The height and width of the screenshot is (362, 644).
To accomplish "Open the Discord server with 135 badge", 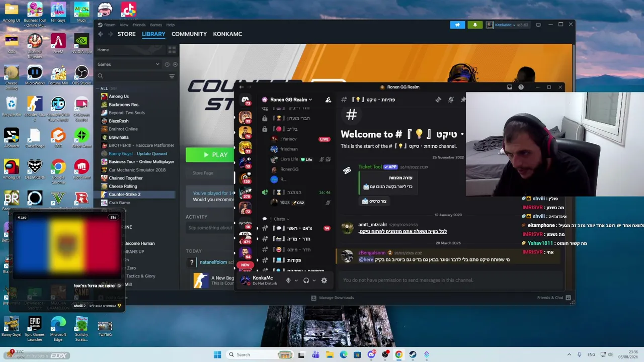I will pyautogui.click(x=245, y=177).
